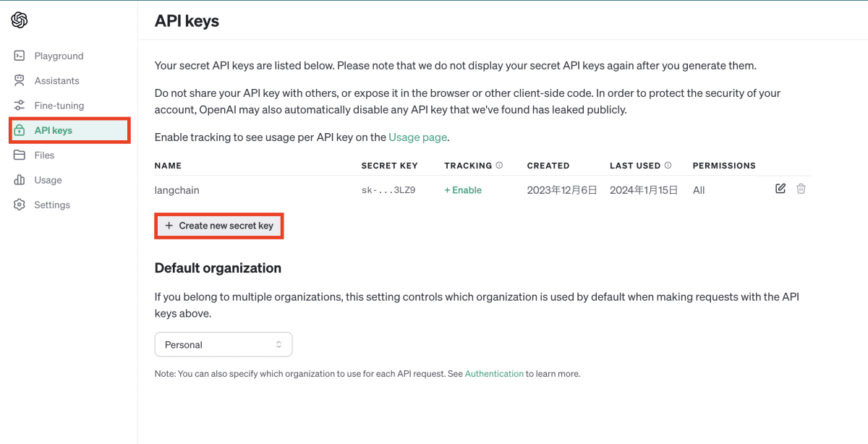Viewport: 868px width, 444px height.
Task: Click the Default organization heading
Action: point(218,268)
